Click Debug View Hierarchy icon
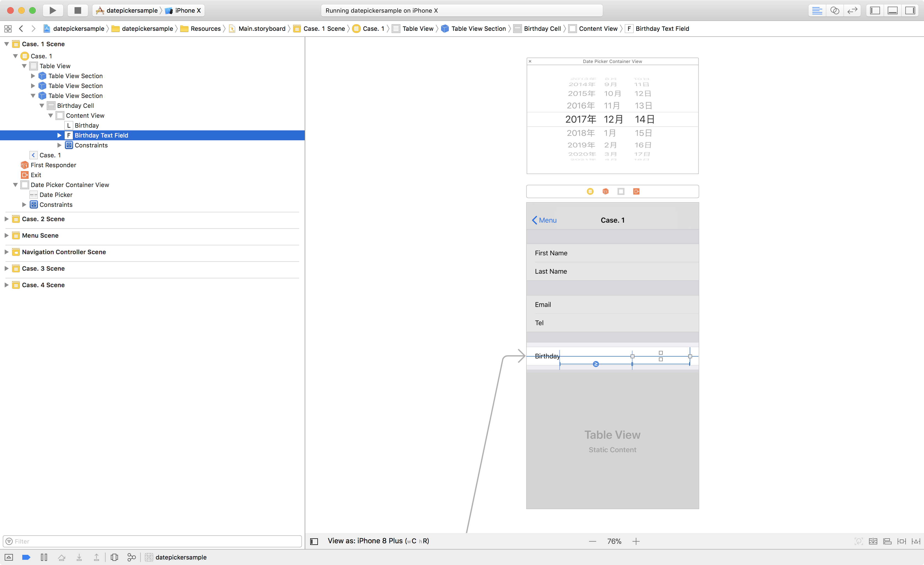The height and width of the screenshot is (565, 924). pos(114,557)
